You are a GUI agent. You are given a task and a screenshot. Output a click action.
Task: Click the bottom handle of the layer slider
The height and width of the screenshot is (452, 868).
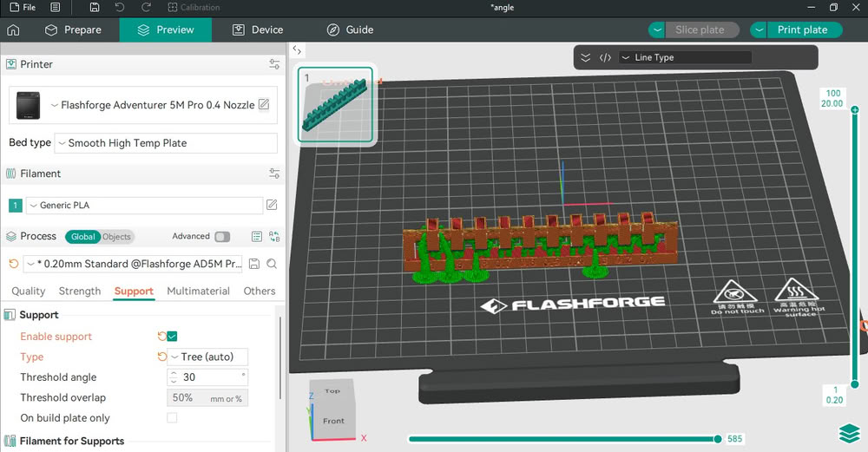(x=855, y=384)
